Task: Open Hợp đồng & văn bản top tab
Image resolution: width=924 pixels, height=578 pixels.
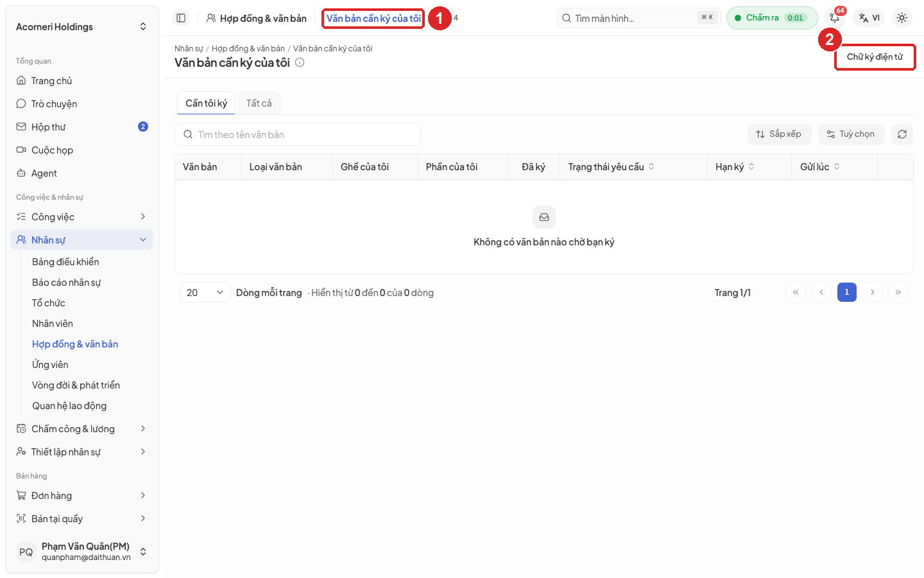Action: pos(257,18)
